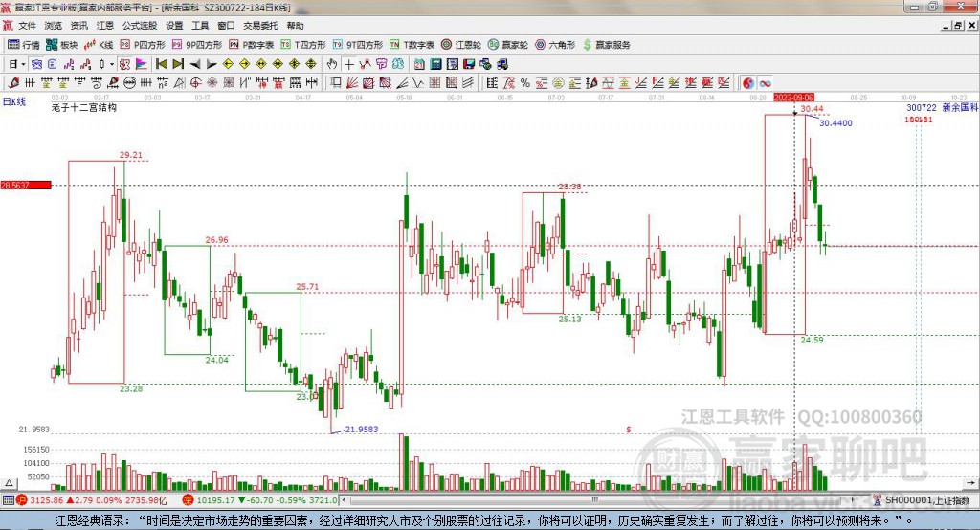Select the circled crosshair target tool
Screen dimensions: 980x530
point(195,82)
